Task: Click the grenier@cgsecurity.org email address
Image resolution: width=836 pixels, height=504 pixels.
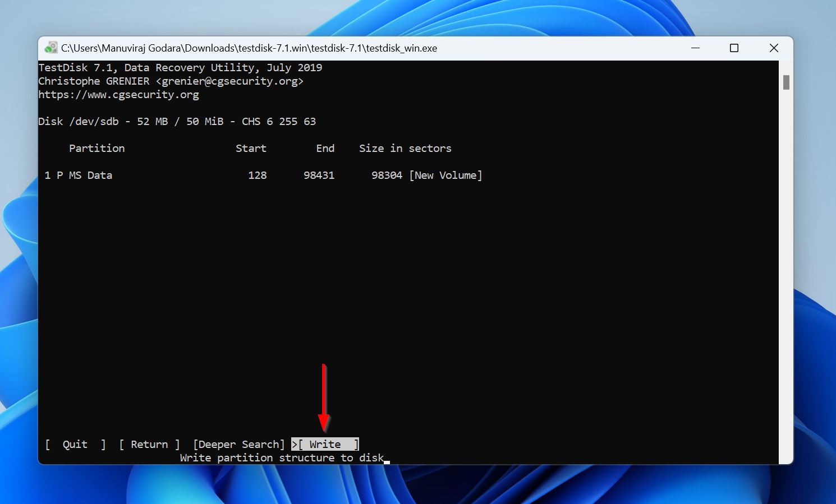Action: (x=229, y=81)
